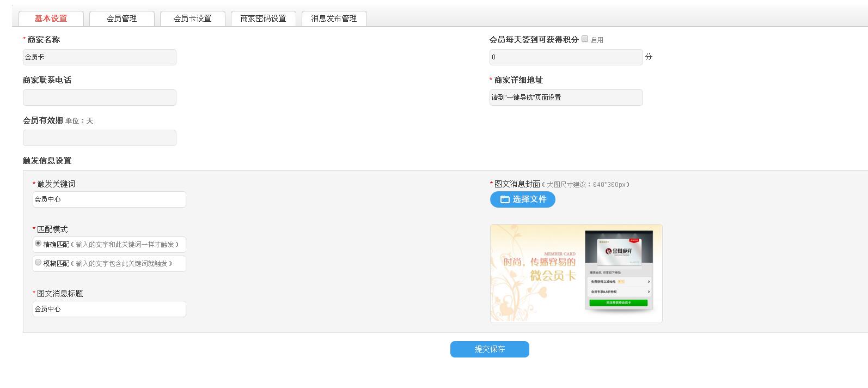The height and width of the screenshot is (388, 868).
Task: Click the 图文消息标题 input field
Action: [x=109, y=309]
